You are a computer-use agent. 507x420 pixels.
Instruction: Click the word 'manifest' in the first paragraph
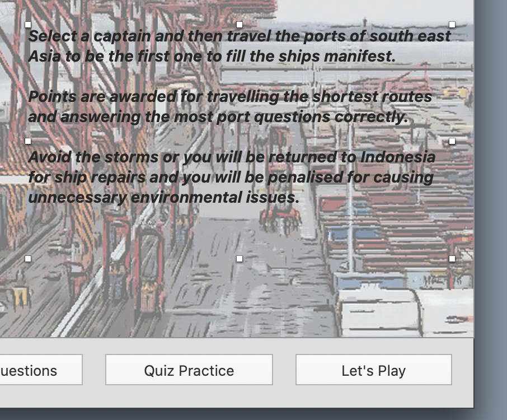click(x=358, y=56)
